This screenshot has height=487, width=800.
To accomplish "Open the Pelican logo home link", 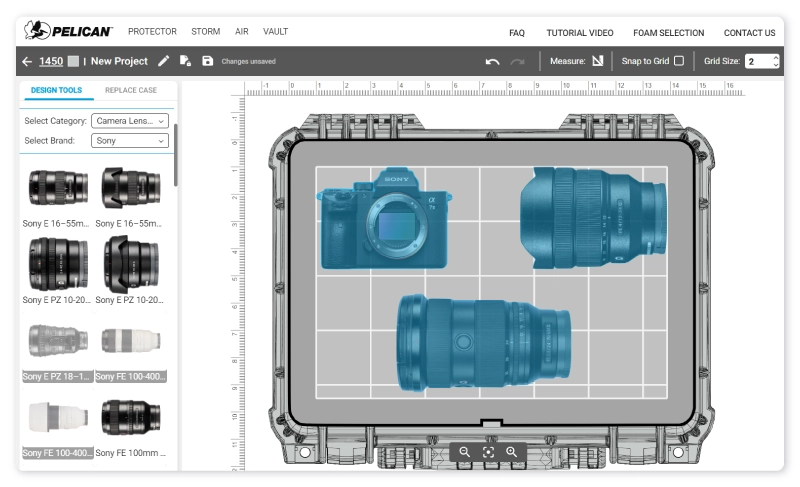I will coord(68,31).
